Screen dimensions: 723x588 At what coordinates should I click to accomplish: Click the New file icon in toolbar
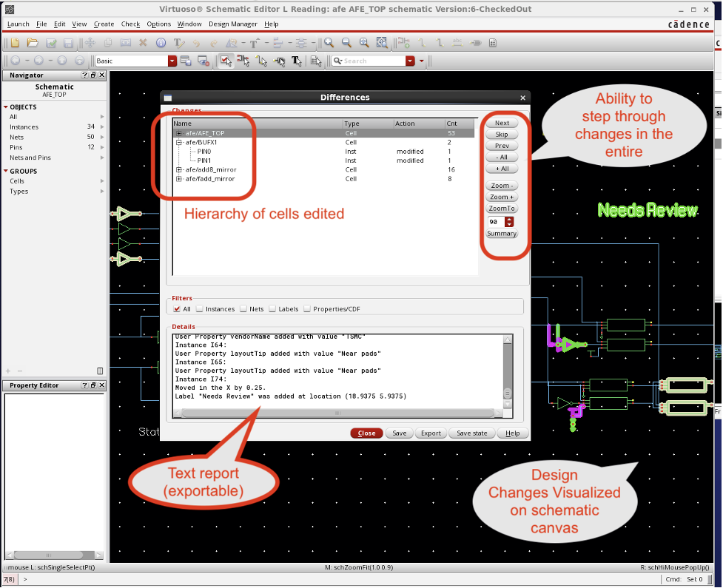pos(14,43)
